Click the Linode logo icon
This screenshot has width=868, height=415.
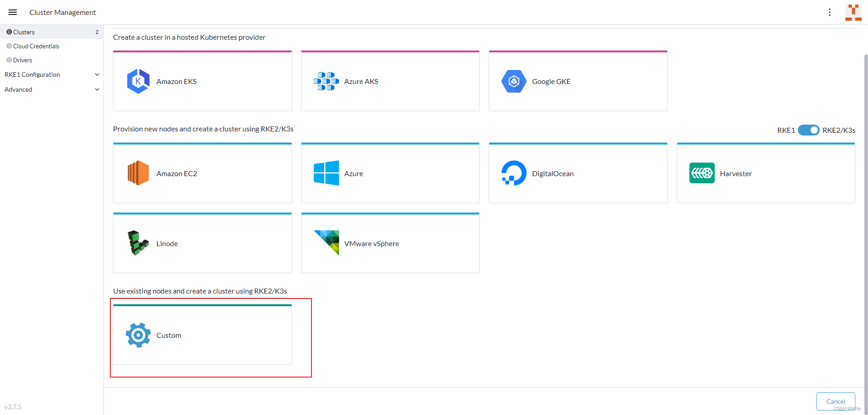tap(138, 243)
